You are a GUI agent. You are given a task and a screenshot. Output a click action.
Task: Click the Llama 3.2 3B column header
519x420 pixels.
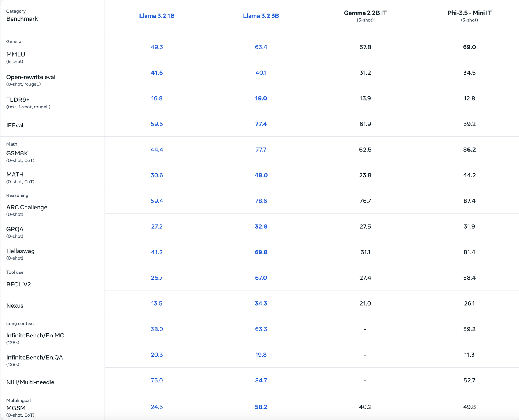click(x=261, y=16)
